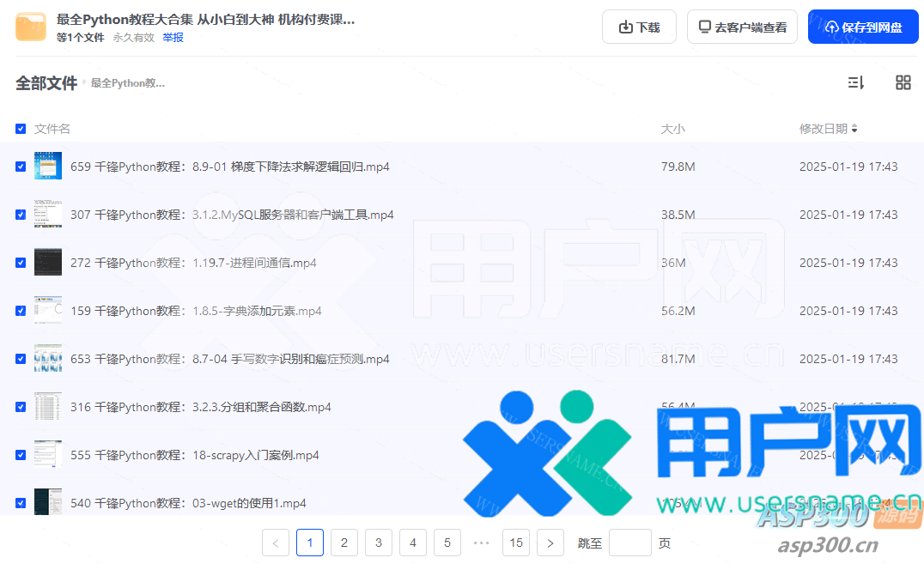This screenshot has width=924, height=564.
Task: Focus the 跳至 page number input
Action: click(x=630, y=543)
